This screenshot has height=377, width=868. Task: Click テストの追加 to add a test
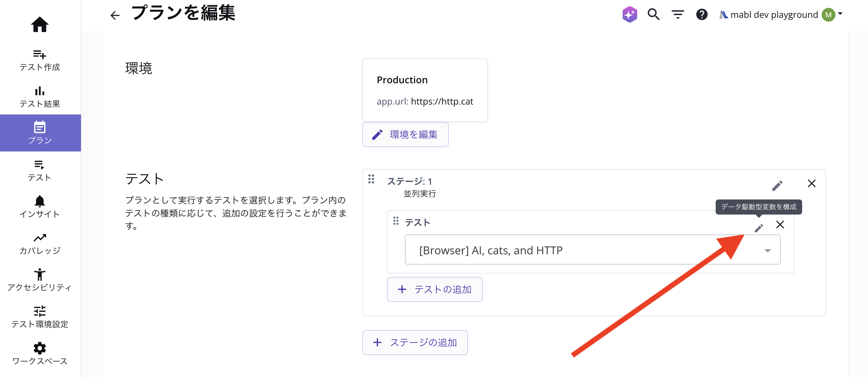(435, 289)
